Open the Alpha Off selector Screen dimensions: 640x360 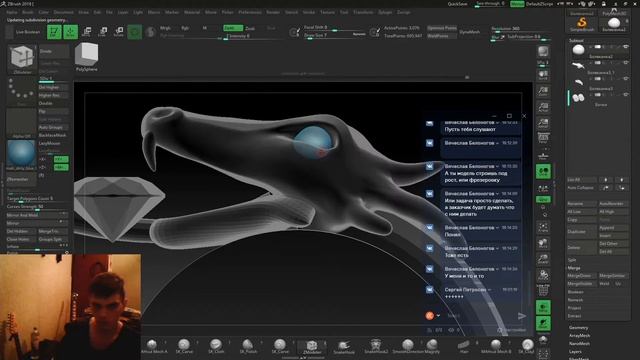pyautogui.click(x=21, y=122)
